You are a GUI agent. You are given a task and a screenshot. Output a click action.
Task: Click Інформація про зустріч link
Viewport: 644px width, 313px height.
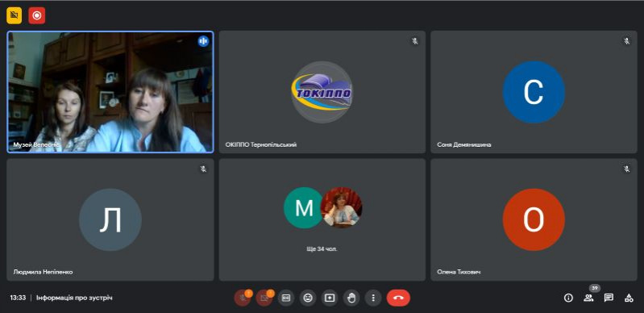[74, 298]
